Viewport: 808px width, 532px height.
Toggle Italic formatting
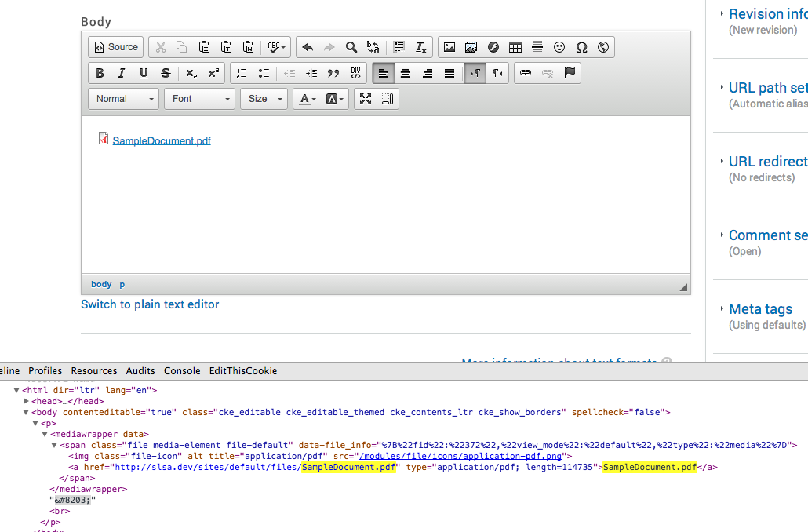122,73
